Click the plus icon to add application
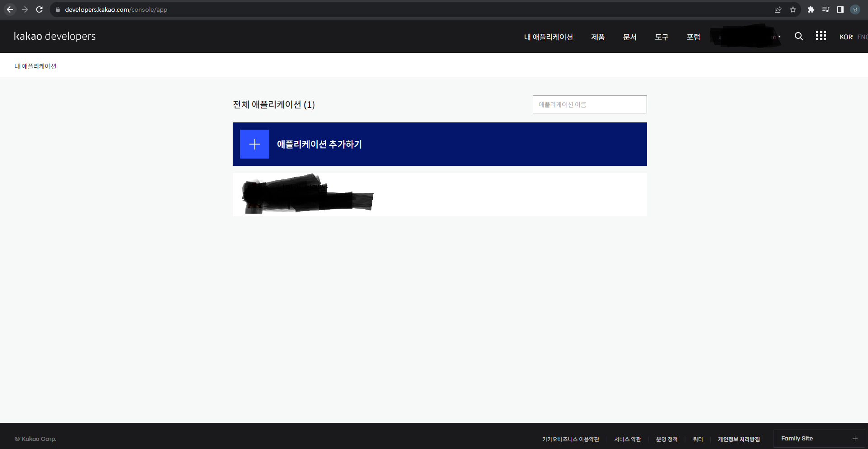 coord(254,144)
